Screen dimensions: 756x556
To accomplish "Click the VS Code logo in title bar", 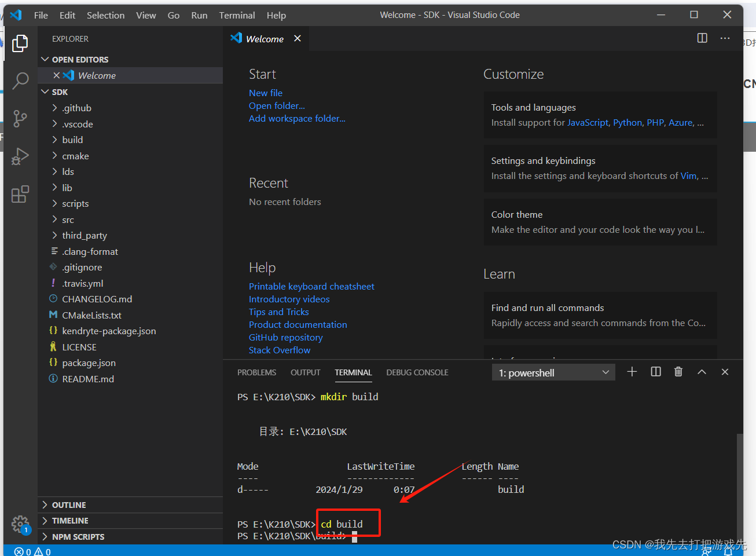I will pyautogui.click(x=16, y=15).
